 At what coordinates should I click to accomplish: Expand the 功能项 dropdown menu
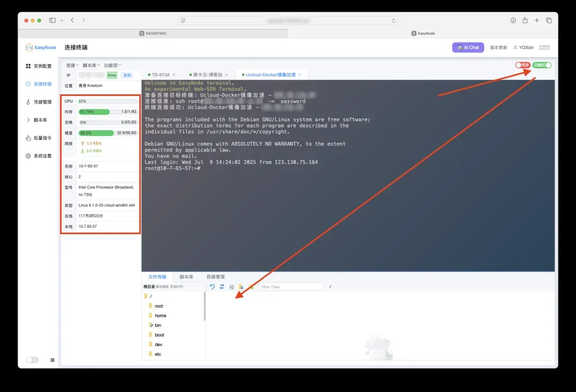[113, 65]
